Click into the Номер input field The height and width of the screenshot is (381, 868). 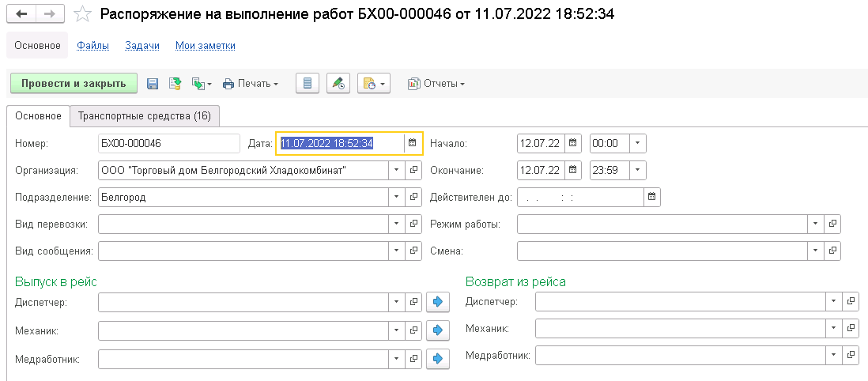[x=168, y=143]
